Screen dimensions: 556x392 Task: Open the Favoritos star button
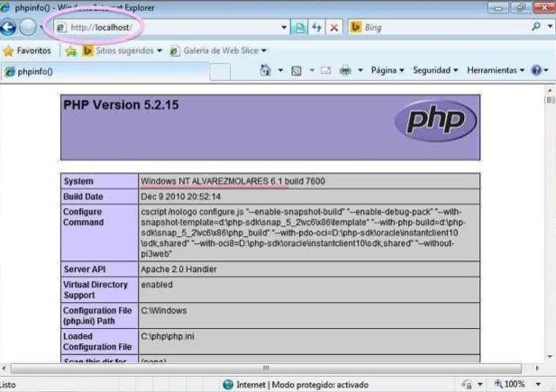[x=28, y=50]
